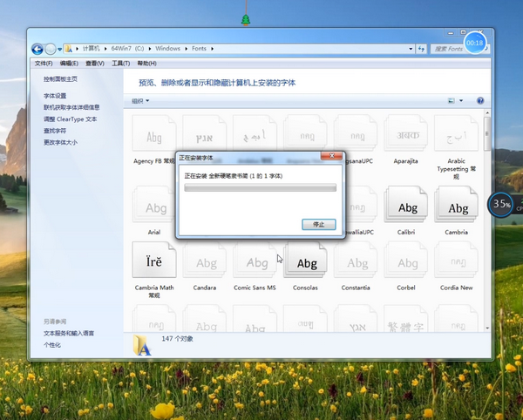Open the 字体设置 link
This screenshot has height=420, width=523.
click(x=55, y=96)
